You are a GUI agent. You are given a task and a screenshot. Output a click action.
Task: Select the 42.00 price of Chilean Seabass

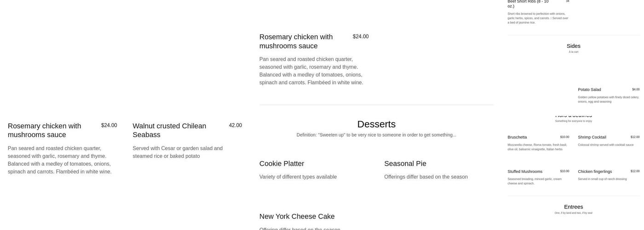(x=236, y=126)
